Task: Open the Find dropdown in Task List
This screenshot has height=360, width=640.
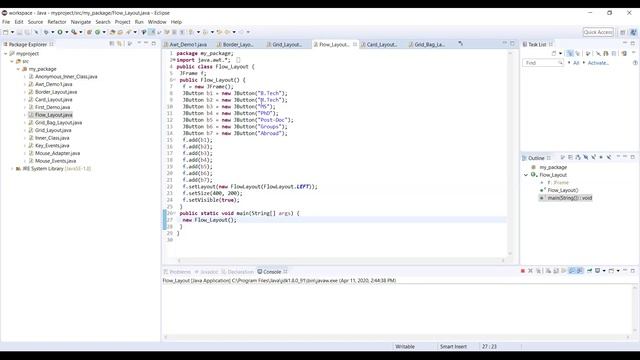Action: pyautogui.click(x=560, y=63)
